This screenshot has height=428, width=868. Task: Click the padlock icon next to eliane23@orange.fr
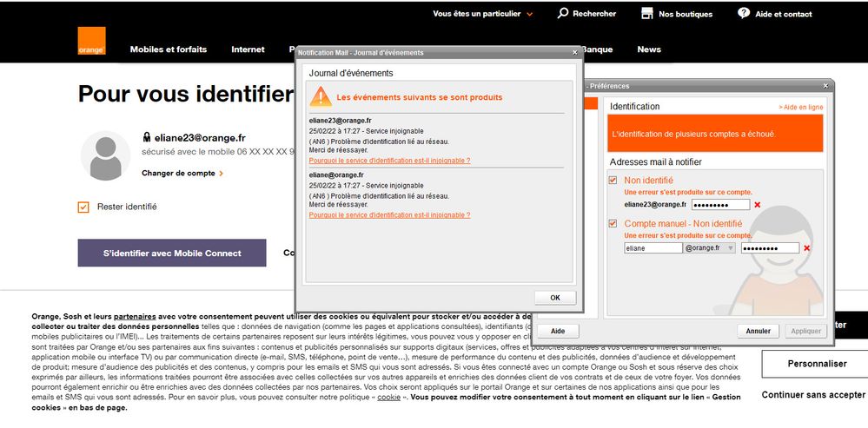(147, 138)
